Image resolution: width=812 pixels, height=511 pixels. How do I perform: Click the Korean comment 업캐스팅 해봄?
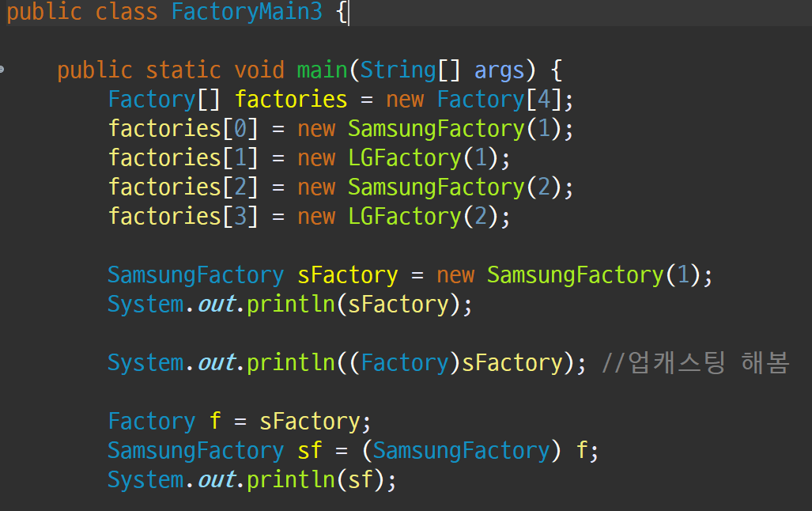click(x=696, y=363)
